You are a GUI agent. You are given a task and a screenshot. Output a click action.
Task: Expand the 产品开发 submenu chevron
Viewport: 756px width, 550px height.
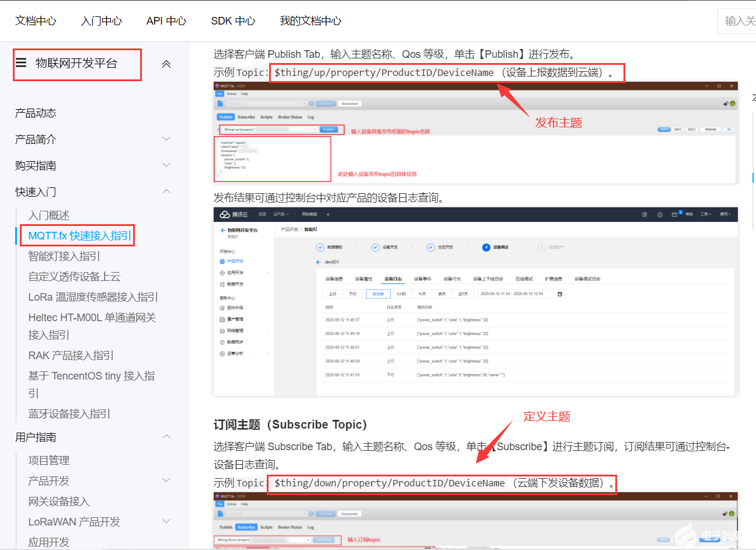pos(166,481)
